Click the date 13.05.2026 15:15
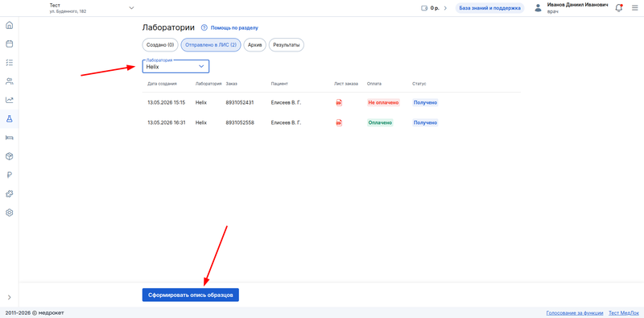The image size is (644, 318). 167,103
